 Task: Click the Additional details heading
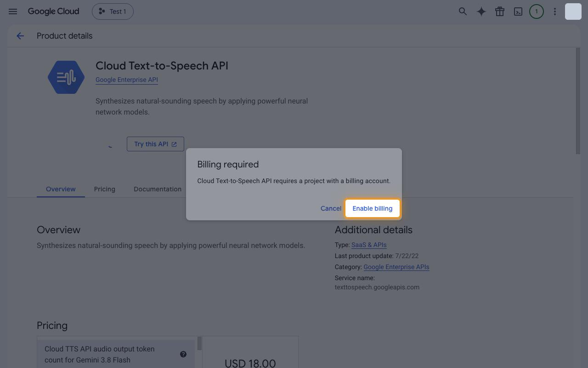(x=373, y=230)
